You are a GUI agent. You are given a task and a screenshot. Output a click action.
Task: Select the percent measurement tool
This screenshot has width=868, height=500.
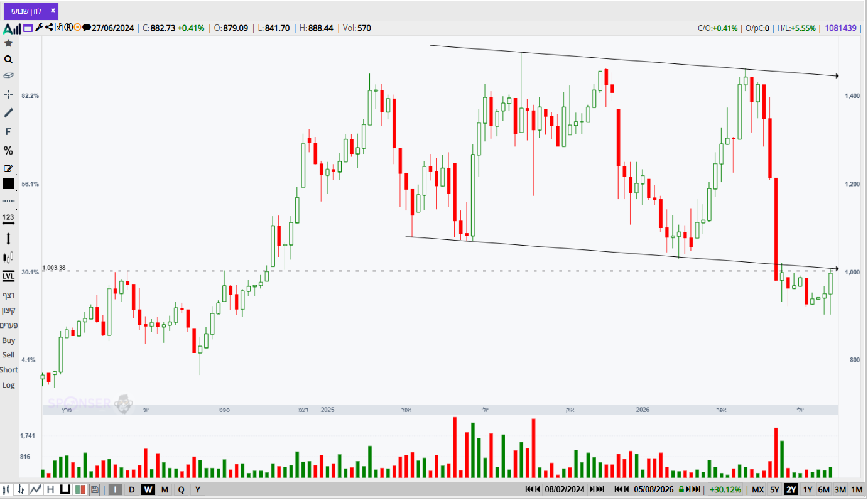[8, 151]
